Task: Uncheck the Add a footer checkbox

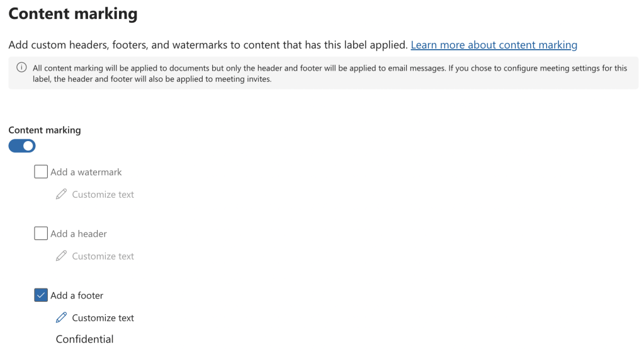Action: (41, 295)
